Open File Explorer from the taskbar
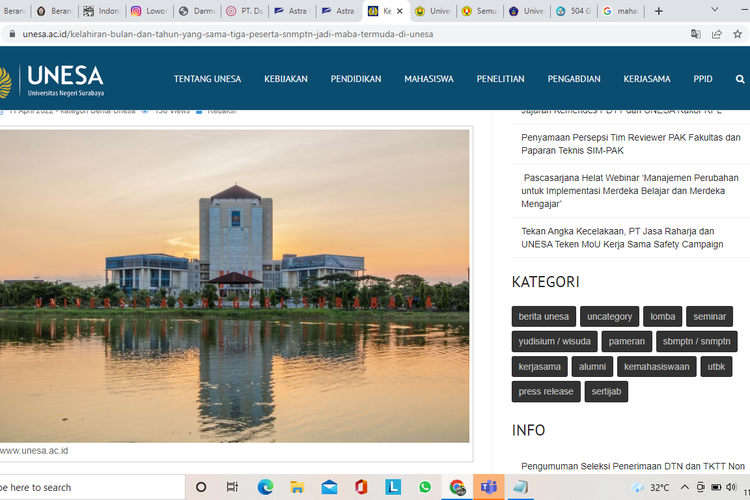Image resolution: width=750 pixels, height=500 pixels. [297, 487]
